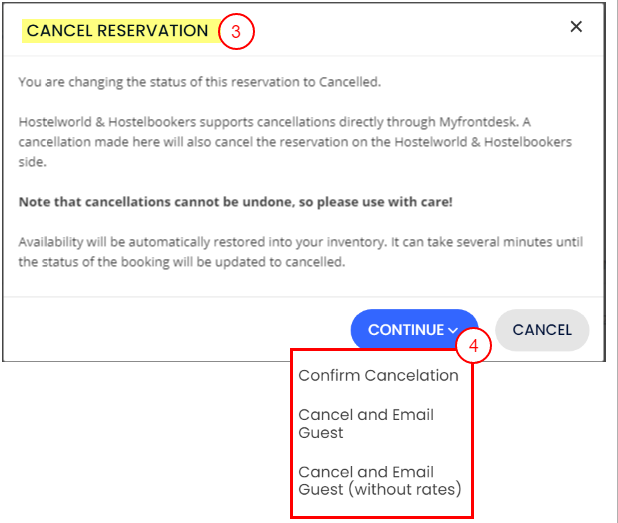The height and width of the screenshot is (523, 618).
Task: Click the highlighted CANCEL RESERVATION title
Action: pyautogui.click(x=117, y=31)
